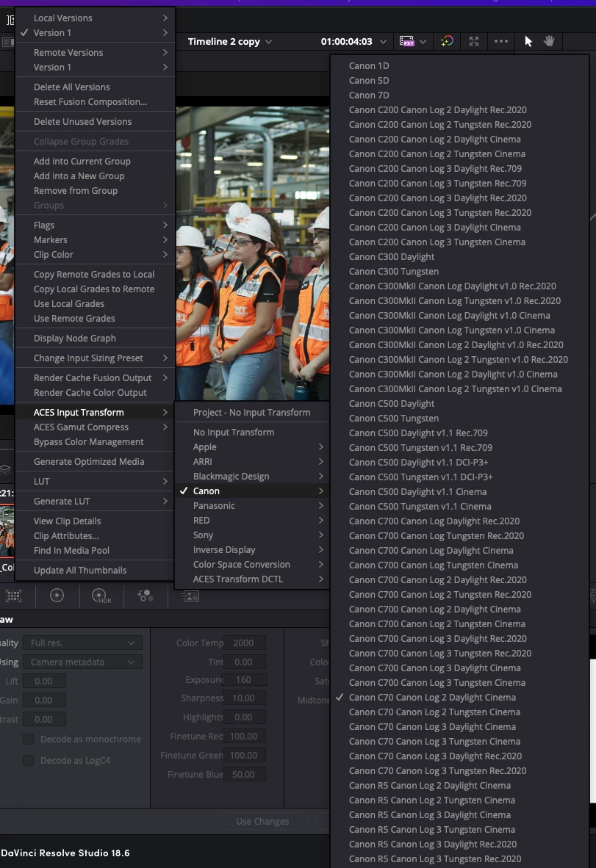Expand the Clip Color submenu
Image resolution: width=596 pixels, height=868 pixels.
(96, 255)
